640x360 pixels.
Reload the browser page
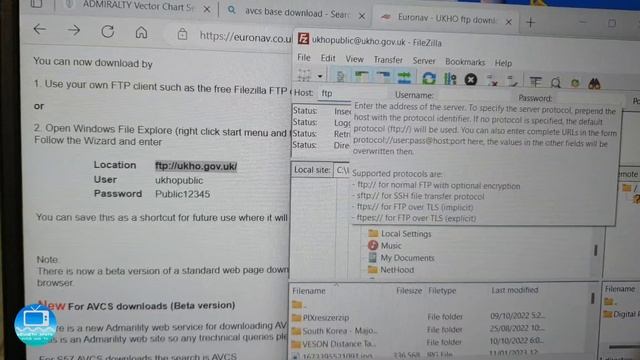[x=108, y=31]
